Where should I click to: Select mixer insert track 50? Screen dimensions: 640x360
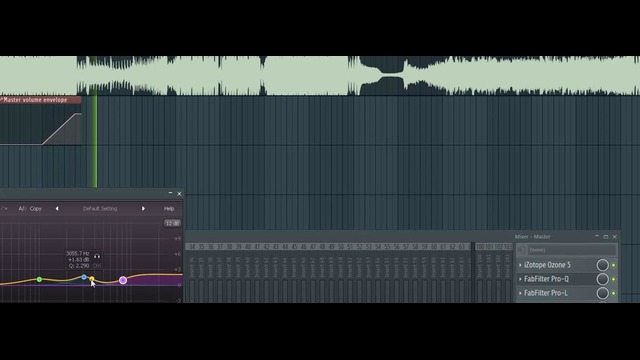(x=341, y=247)
